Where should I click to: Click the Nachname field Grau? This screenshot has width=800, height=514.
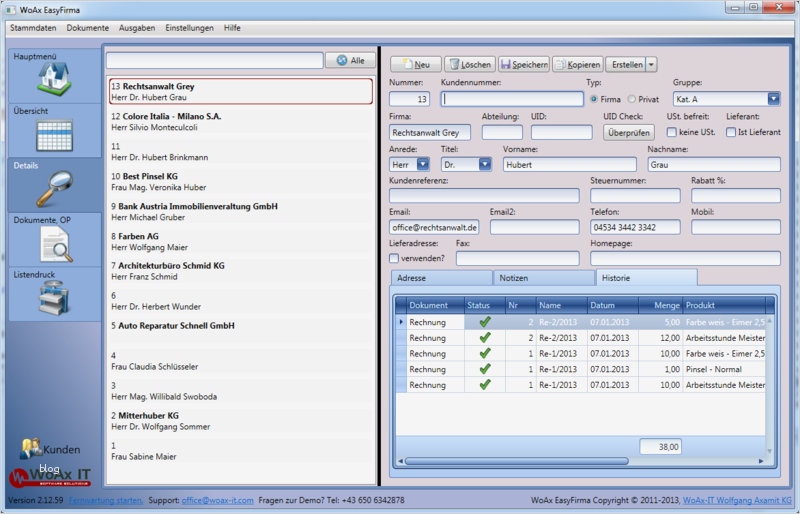point(714,164)
